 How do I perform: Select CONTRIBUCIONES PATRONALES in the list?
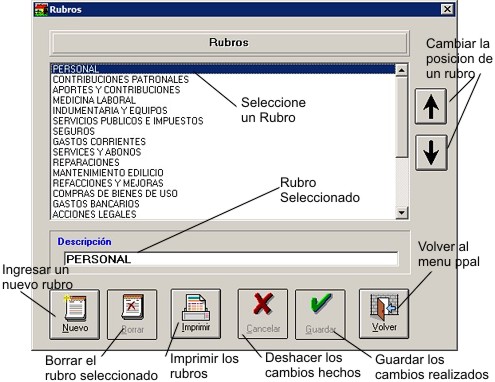coord(223,79)
